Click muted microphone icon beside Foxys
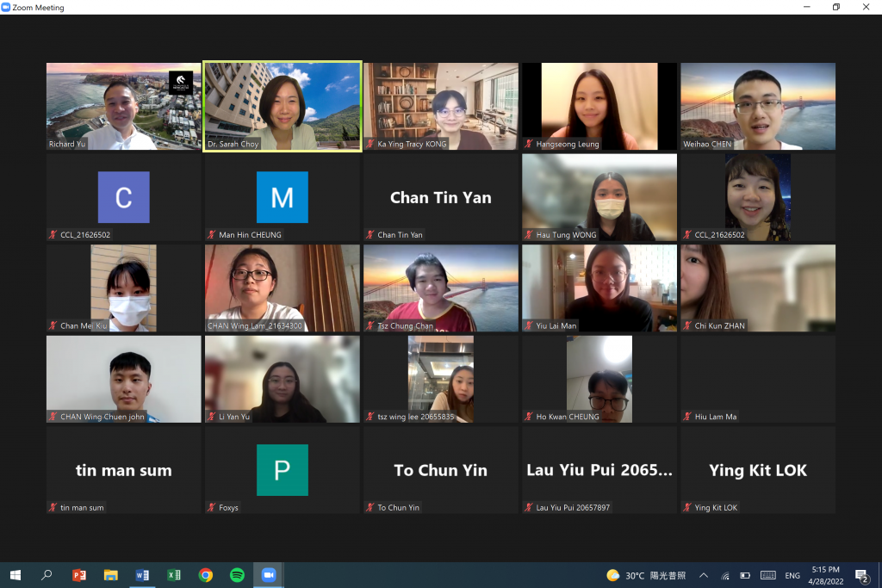This screenshot has height=588, width=882. click(x=212, y=507)
